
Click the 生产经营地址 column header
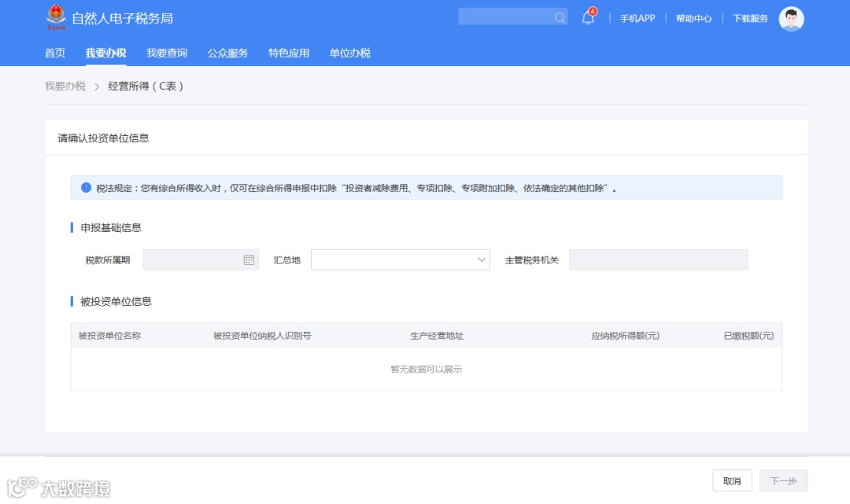pyautogui.click(x=437, y=336)
